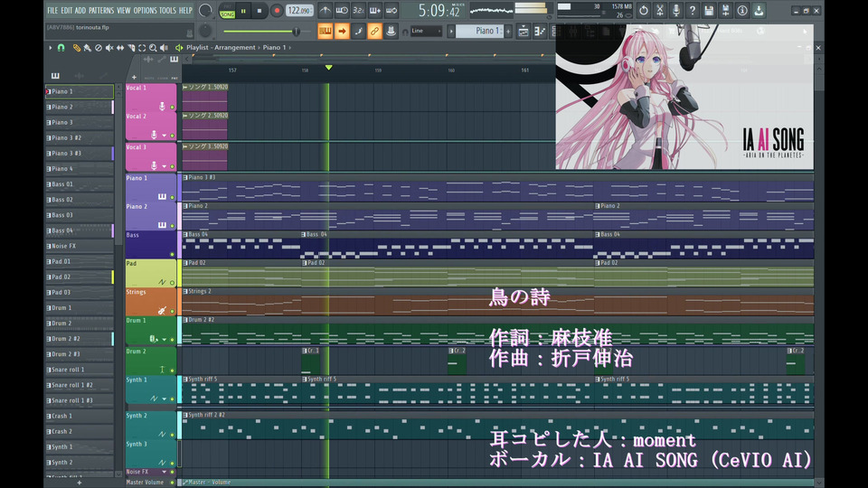868x488 pixels.
Task: Click the stamp tool icon
Action: (391, 31)
